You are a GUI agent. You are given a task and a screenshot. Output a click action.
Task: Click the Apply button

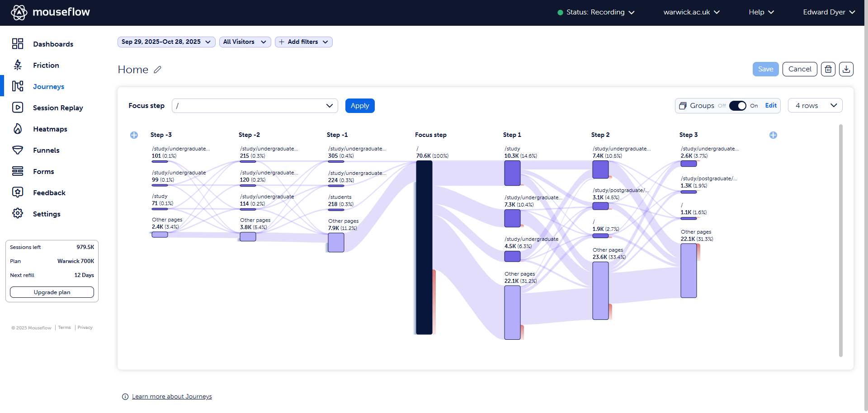[359, 106]
